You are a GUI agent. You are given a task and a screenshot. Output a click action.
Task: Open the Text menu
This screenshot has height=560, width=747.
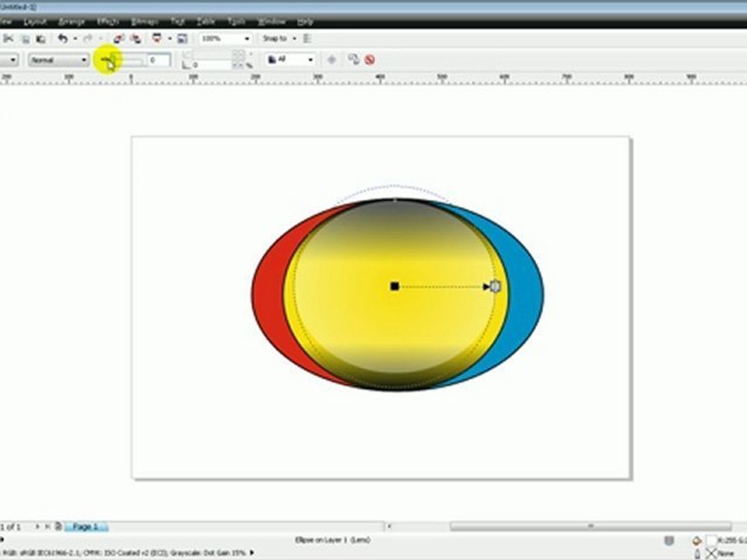point(177,22)
